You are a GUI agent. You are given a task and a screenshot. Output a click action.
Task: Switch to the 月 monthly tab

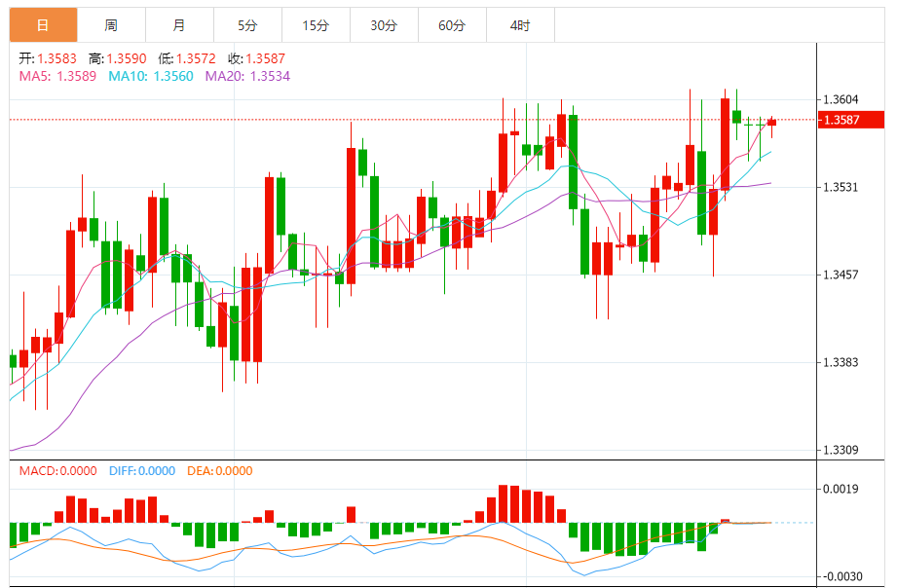tap(179, 25)
